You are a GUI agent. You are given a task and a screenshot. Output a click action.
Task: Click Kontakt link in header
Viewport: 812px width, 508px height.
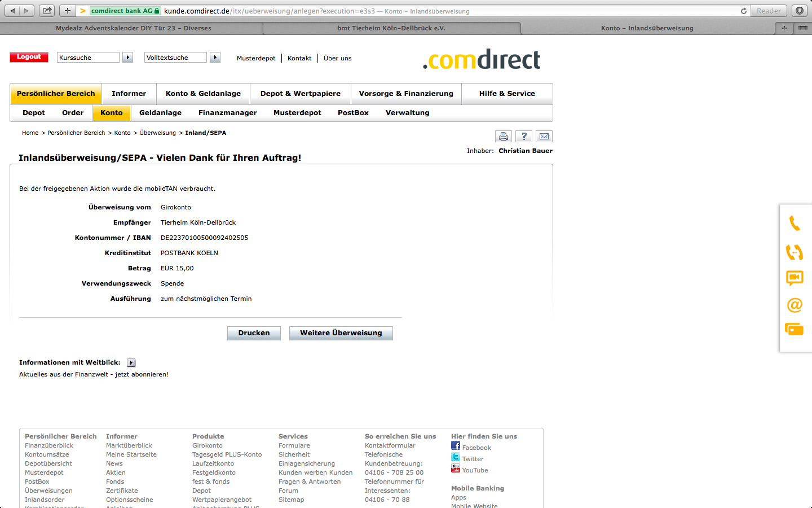pos(299,58)
